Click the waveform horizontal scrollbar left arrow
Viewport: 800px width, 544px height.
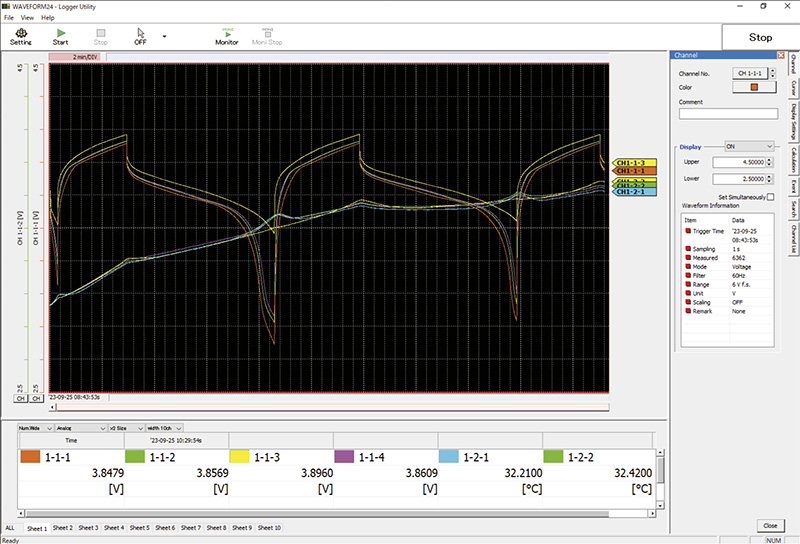tap(53, 407)
